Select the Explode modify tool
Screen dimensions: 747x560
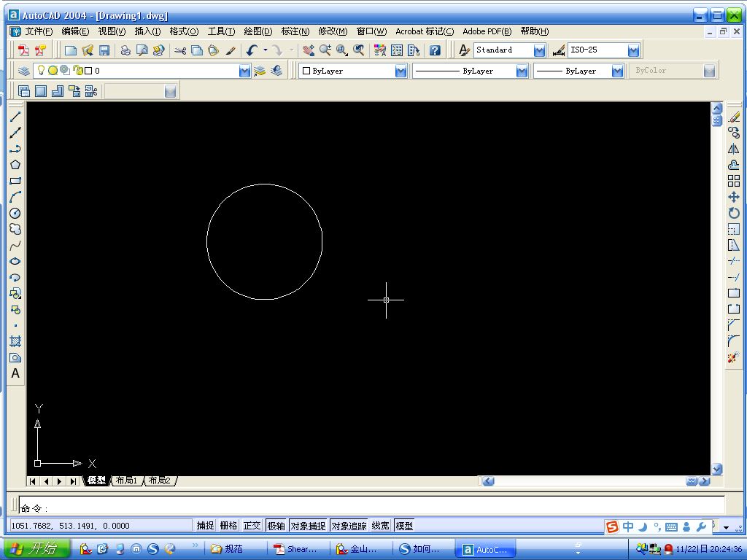pyautogui.click(x=734, y=357)
